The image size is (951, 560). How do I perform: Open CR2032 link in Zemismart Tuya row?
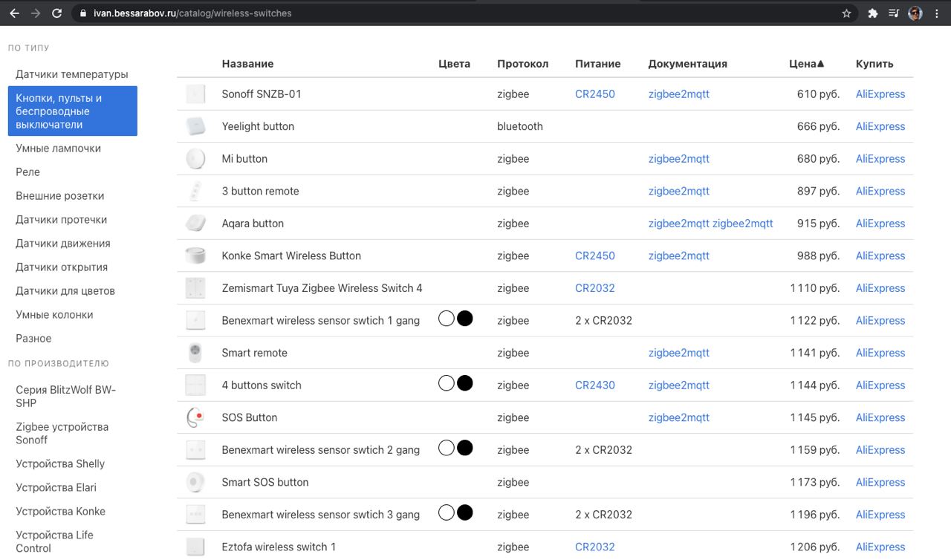click(595, 288)
